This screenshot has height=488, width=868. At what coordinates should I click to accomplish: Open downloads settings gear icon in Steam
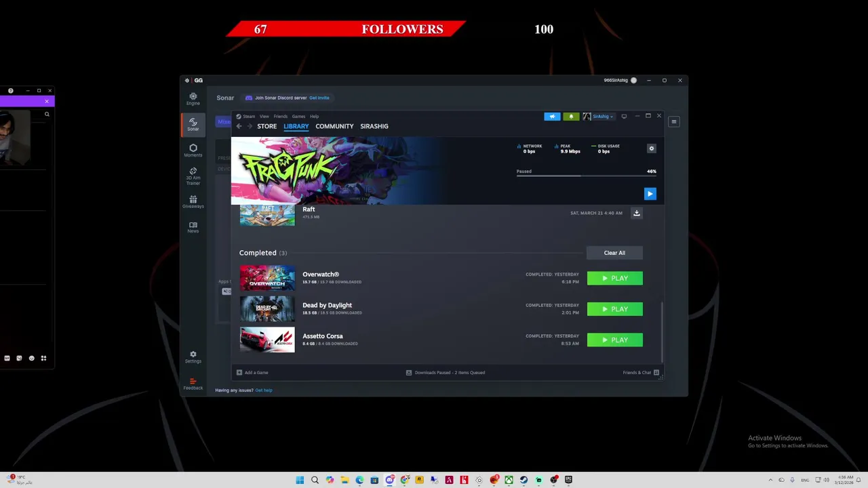coord(652,148)
